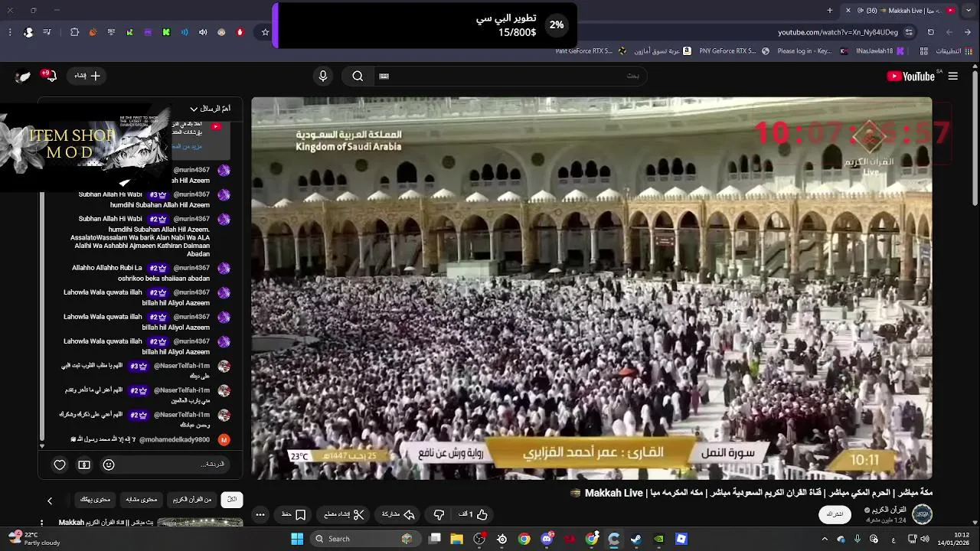Open the site information icon in address bar
The image size is (980, 551).
pyautogui.click(x=909, y=32)
